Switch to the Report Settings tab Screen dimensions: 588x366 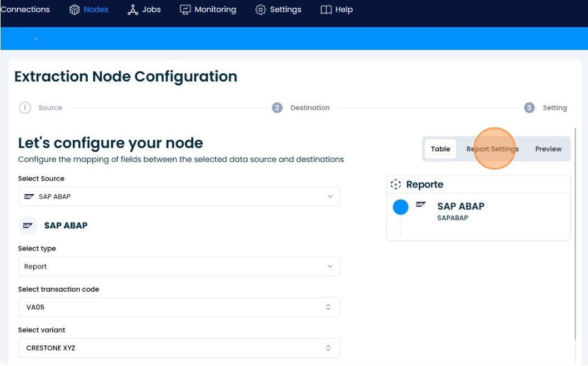[492, 149]
